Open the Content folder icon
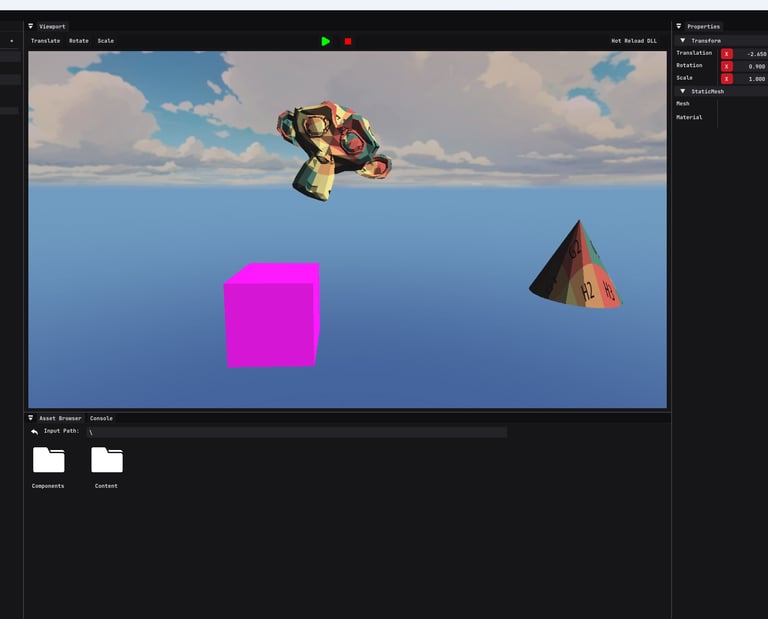The height and width of the screenshot is (619, 768). (107, 460)
